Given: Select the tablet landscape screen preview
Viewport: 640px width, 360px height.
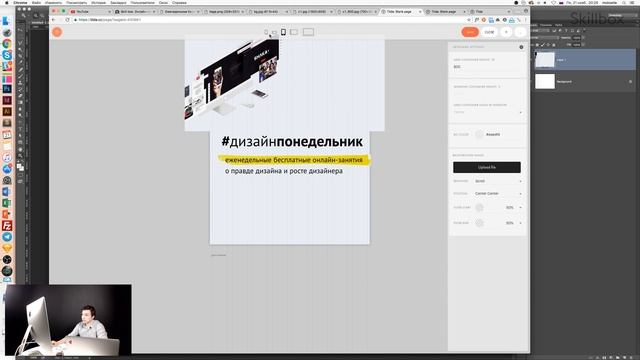Looking at the screenshot, I should (x=293, y=32).
